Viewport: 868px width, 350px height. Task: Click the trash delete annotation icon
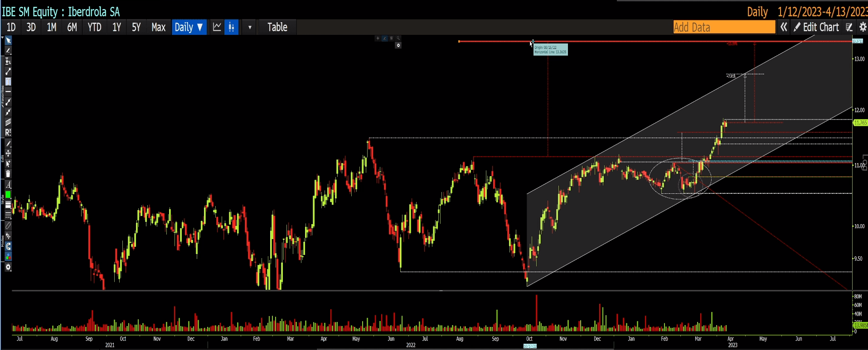[8, 174]
